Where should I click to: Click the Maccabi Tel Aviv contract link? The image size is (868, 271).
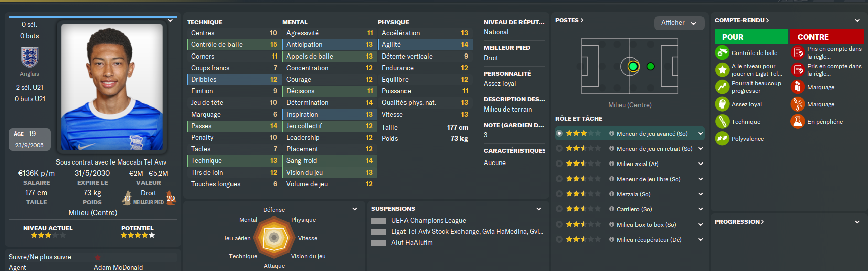click(x=111, y=162)
